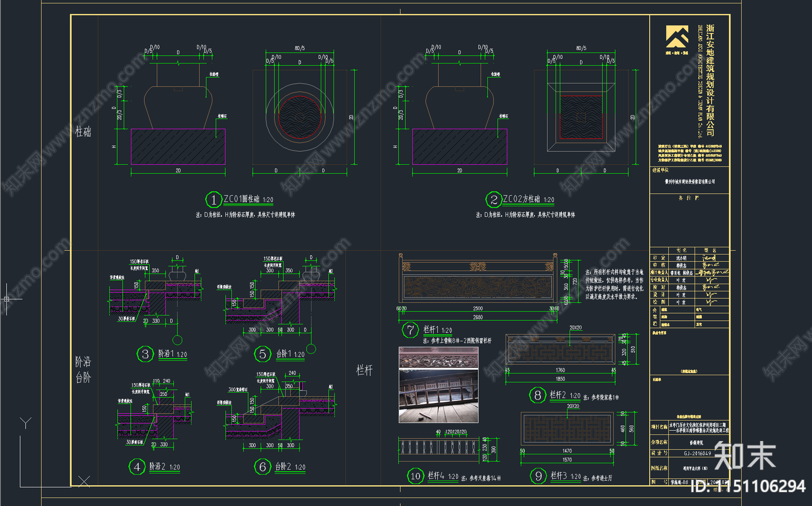This screenshot has height=506, width=812.
Task: Select the circled number 9 marker for 栏杆3
Action: (538, 476)
